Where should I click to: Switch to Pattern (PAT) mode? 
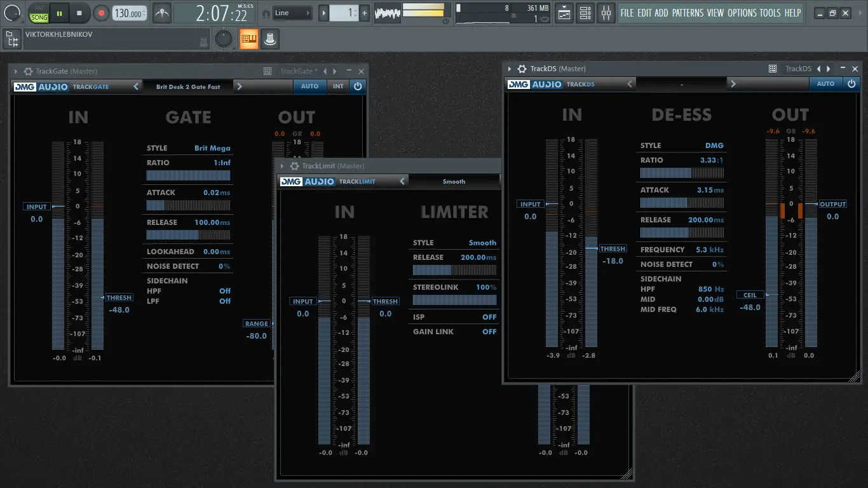click(39, 8)
